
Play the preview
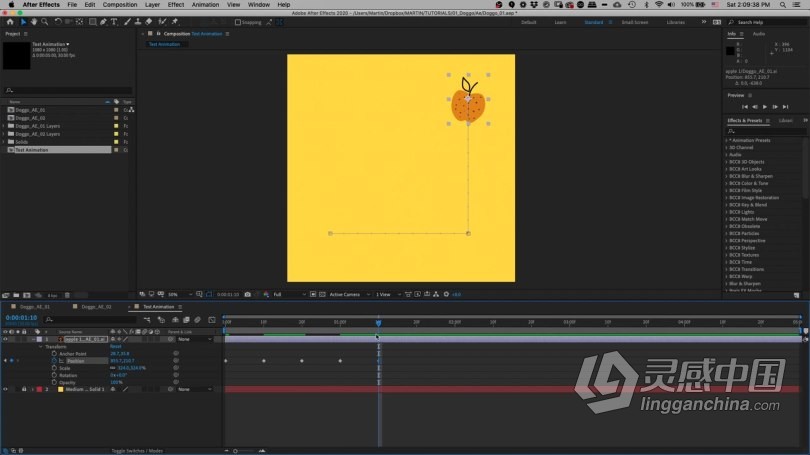765,107
